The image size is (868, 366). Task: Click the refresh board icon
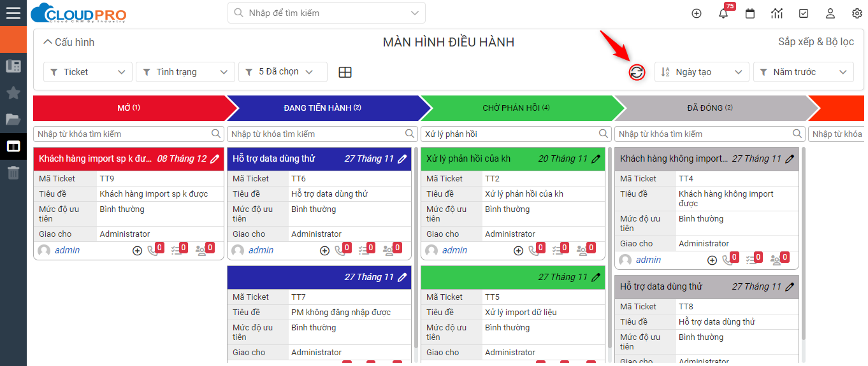tap(637, 72)
